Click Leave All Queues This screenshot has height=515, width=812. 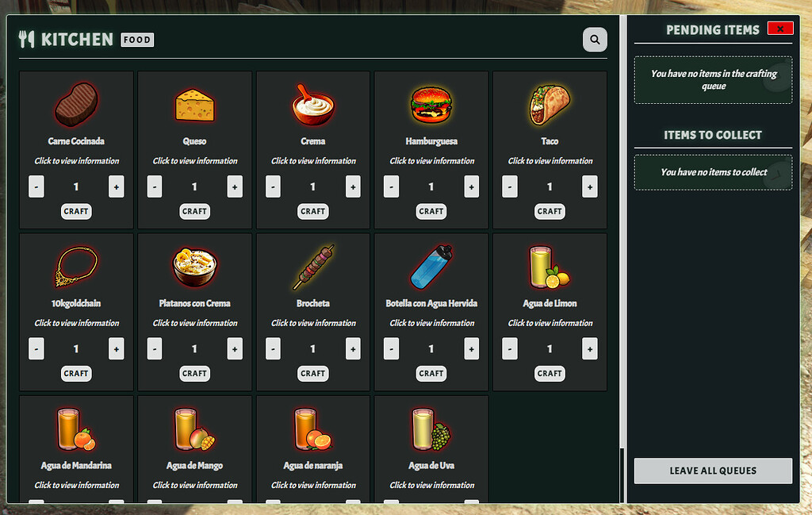click(x=712, y=470)
